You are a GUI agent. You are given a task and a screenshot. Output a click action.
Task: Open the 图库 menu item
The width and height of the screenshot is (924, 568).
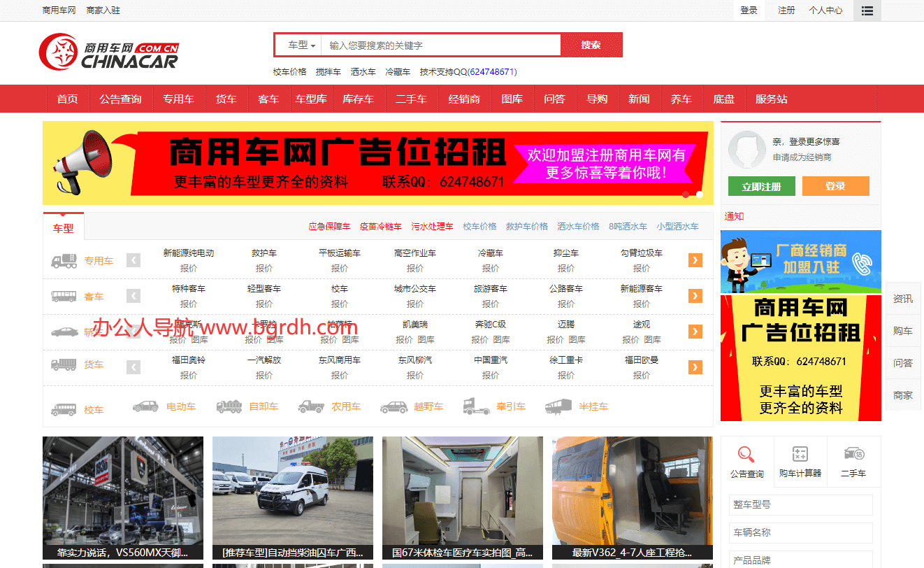point(512,99)
